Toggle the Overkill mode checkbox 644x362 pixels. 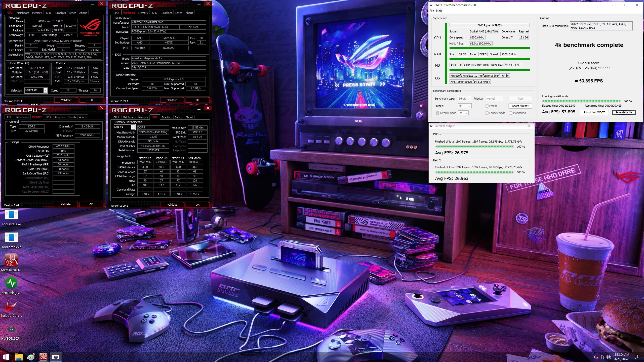click(438, 113)
